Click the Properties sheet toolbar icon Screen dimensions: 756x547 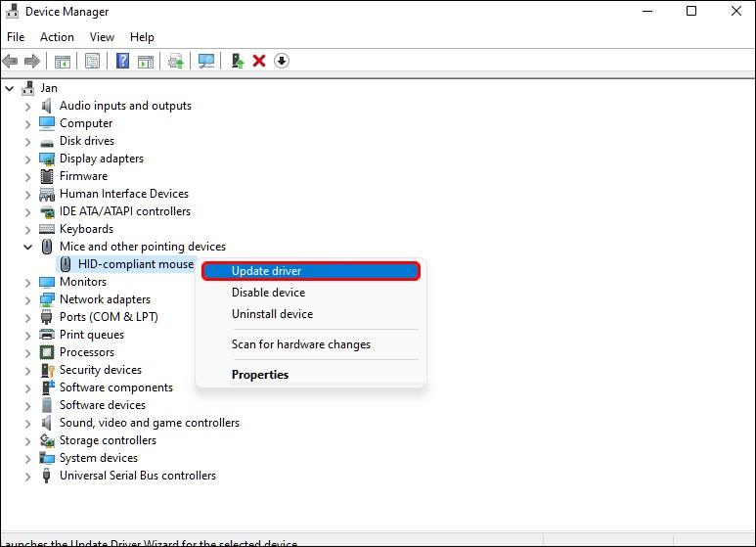pyautogui.click(x=92, y=61)
